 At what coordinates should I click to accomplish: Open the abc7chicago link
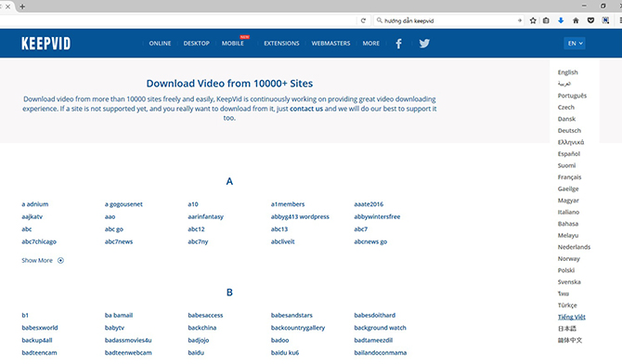[x=39, y=241]
